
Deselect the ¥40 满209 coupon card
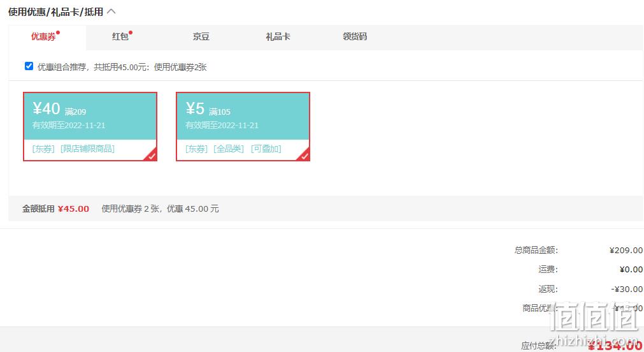pos(90,116)
